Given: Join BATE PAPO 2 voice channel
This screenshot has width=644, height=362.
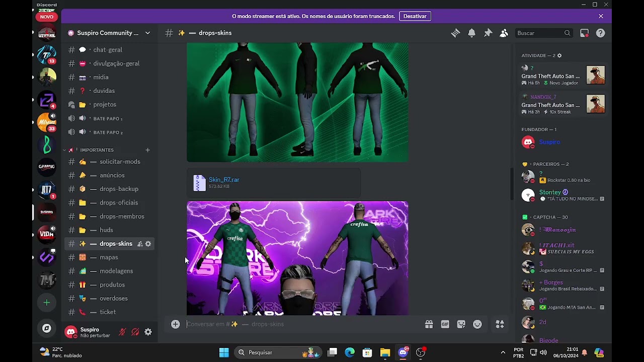Looking at the screenshot, I should click(110, 132).
